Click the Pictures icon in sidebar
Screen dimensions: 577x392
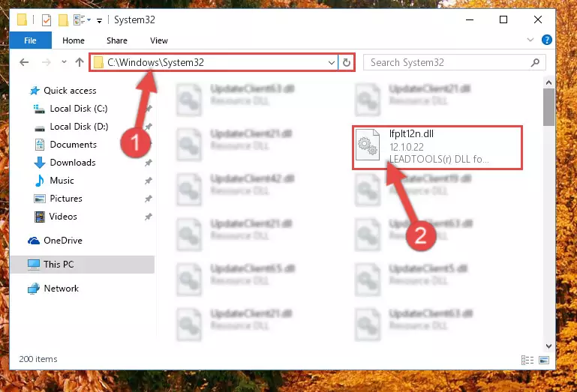39,199
